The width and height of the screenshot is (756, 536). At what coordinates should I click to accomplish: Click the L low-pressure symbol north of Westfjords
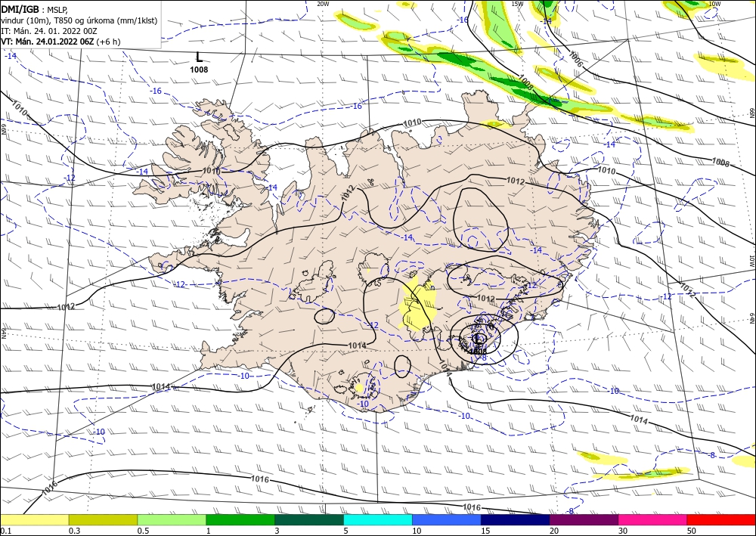click(199, 57)
